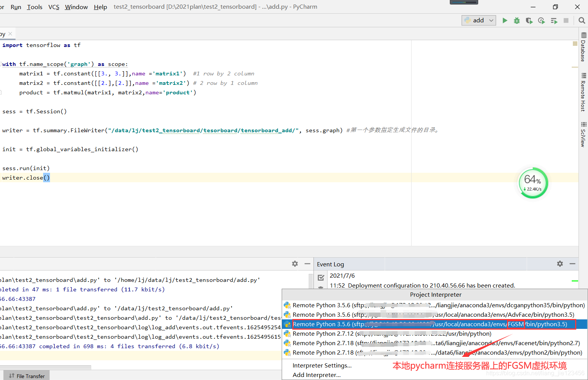Click the 64% network speed widget
The height and width of the screenshot is (380, 588).
click(x=533, y=183)
